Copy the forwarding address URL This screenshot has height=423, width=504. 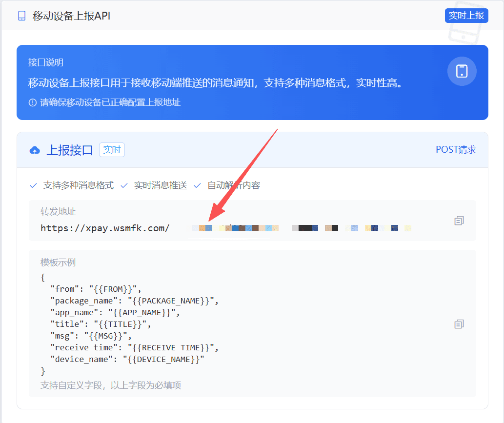point(459,221)
